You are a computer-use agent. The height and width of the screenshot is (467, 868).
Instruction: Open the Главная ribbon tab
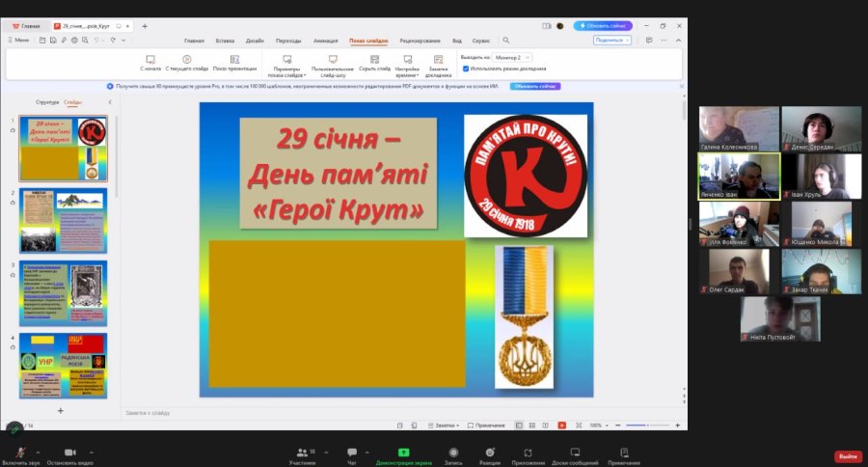[x=194, y=41]
